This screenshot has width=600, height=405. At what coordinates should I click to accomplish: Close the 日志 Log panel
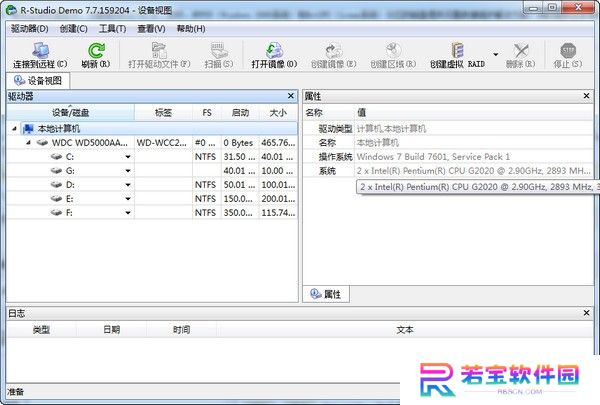pyautogui.click(x=587, y=313)
